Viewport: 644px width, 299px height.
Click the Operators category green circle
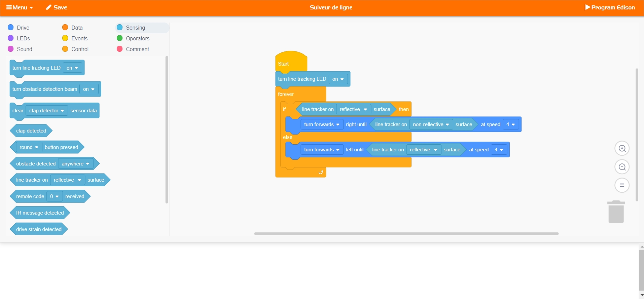click(119, 38)
